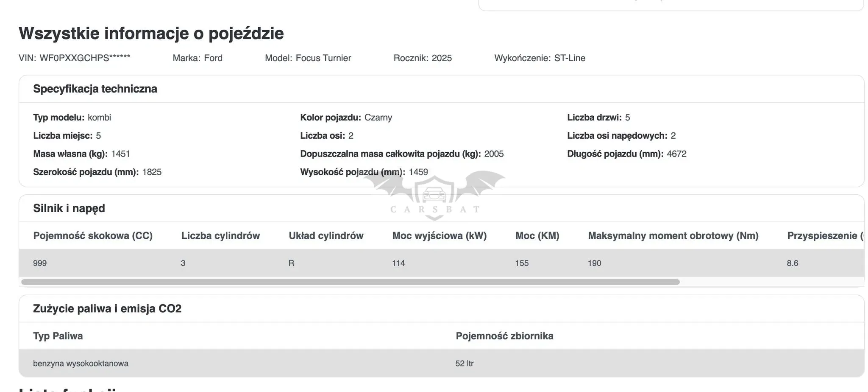Click the acceleration cell 8.6
Viewport: 868px width, 392px height.
coord(793,263)
